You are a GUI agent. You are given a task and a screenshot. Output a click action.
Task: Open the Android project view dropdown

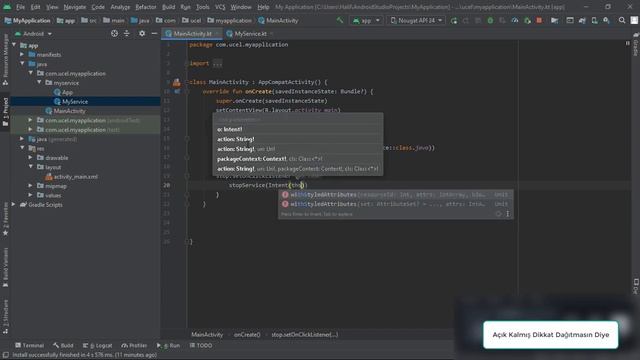pos(33,33)
